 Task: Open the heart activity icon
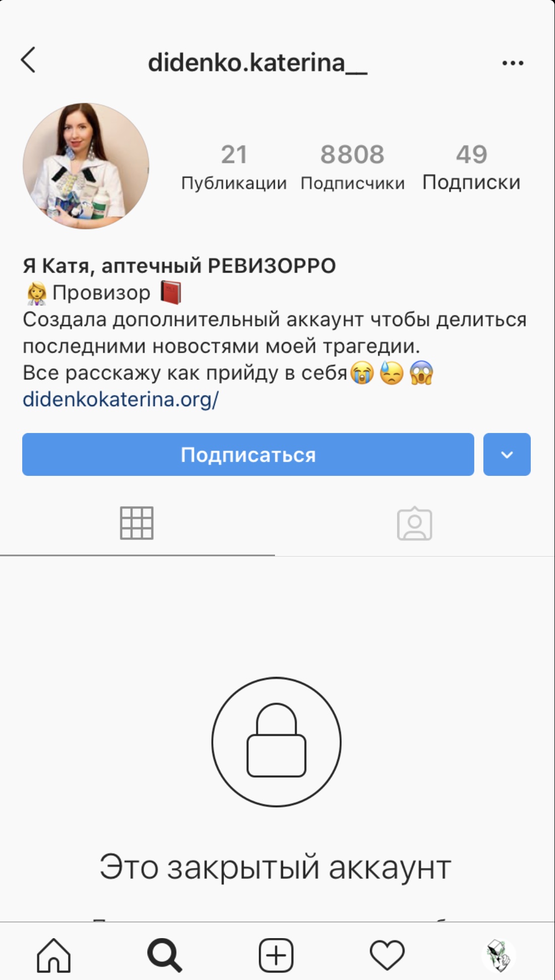pyautogui.click(x=387, y=955)
